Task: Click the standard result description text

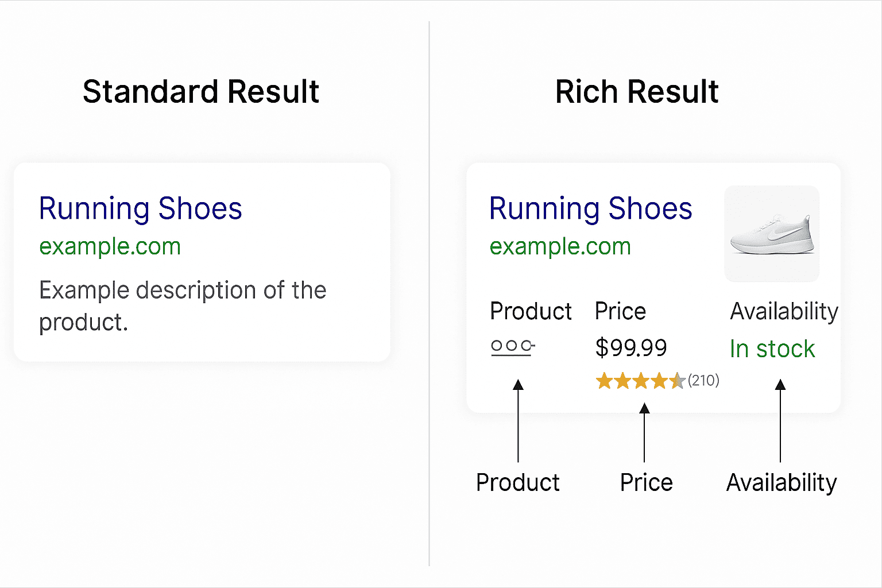Action: coord(183,306)
